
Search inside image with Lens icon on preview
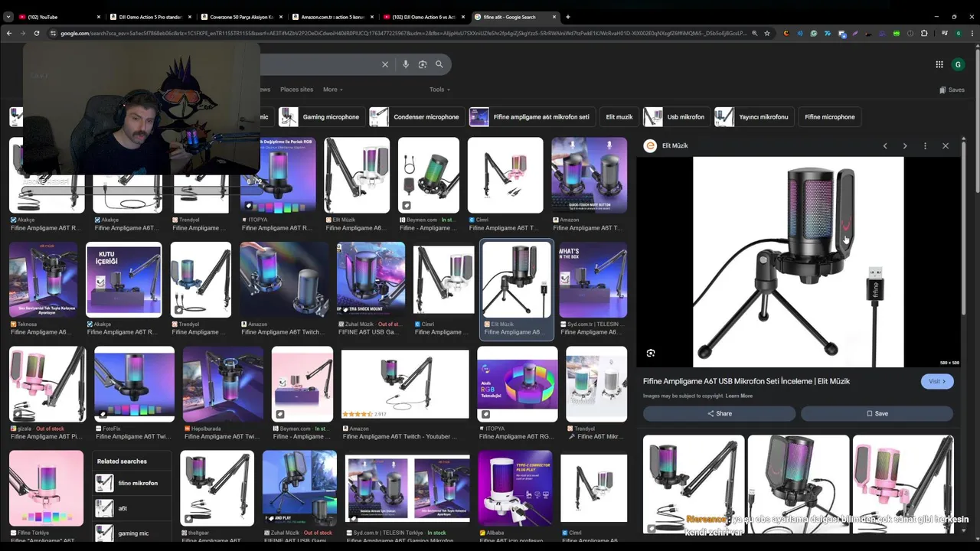pyautogui.click(x=651, y=353)
